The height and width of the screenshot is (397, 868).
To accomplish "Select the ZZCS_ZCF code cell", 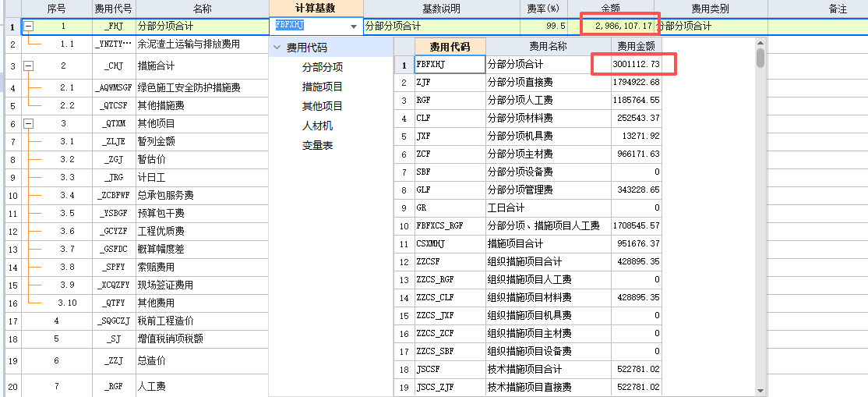I will click(x=450, y=333).
